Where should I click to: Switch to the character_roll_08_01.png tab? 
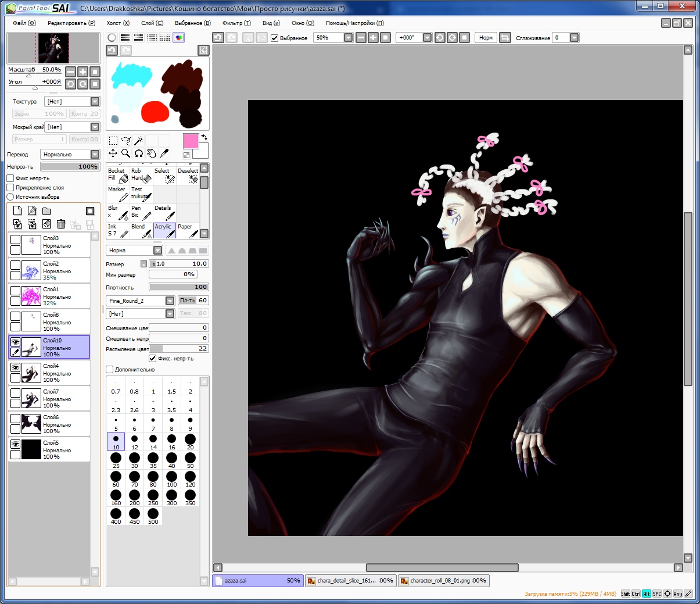pos(444,580)
